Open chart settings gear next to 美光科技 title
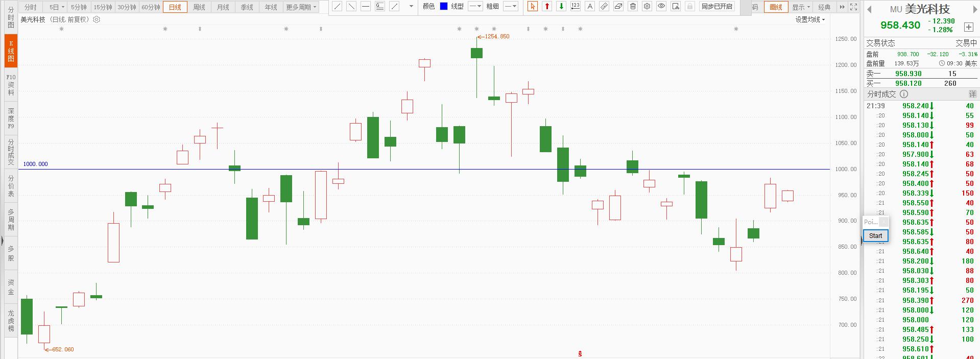980x359 pixels. (97, 19)
